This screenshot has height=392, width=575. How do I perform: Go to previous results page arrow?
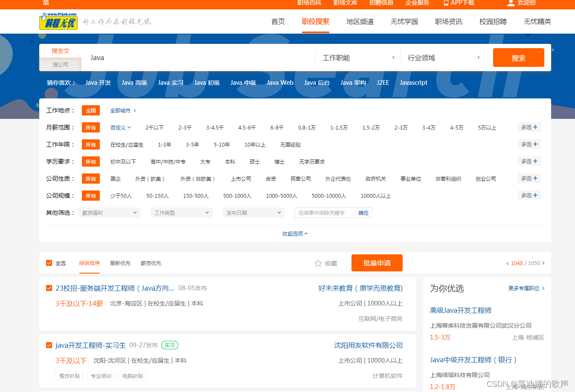[507, 263]
